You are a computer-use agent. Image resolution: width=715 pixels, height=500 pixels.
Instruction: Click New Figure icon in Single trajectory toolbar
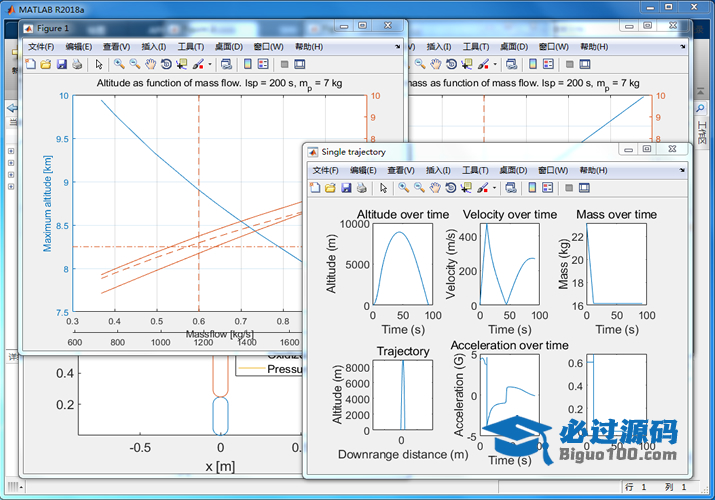pos(315,188)
